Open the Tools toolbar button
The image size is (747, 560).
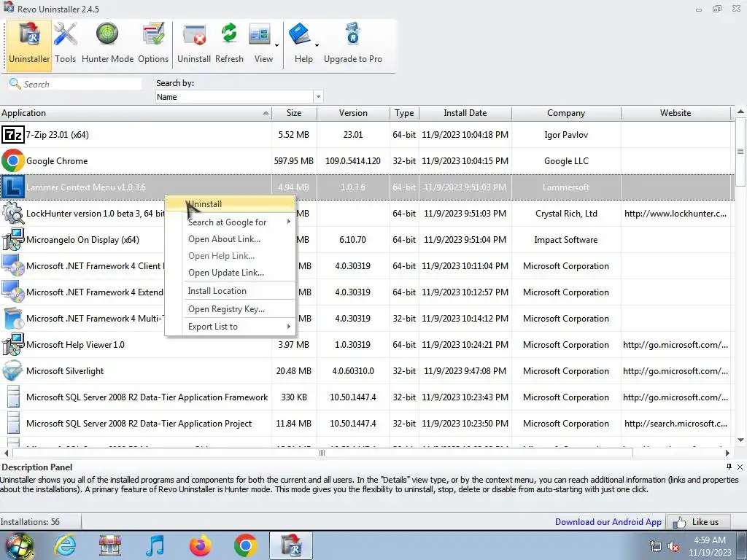tap(65, 44)
